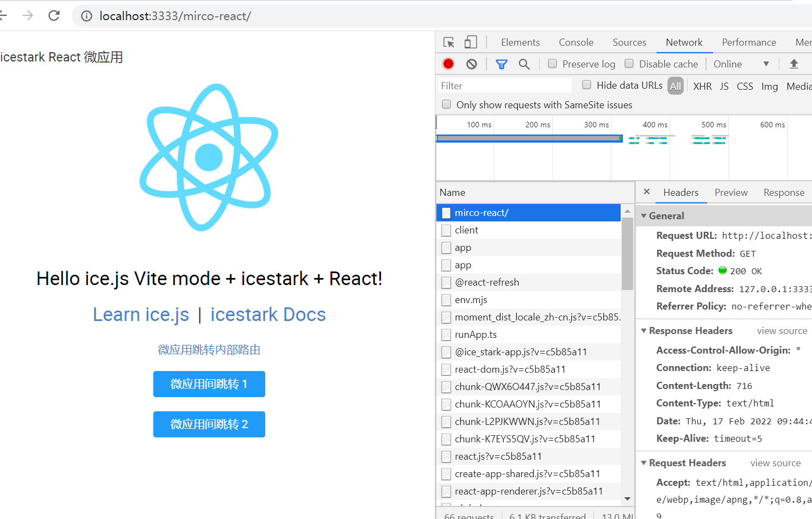Enable Preserve log

[552, 64]
